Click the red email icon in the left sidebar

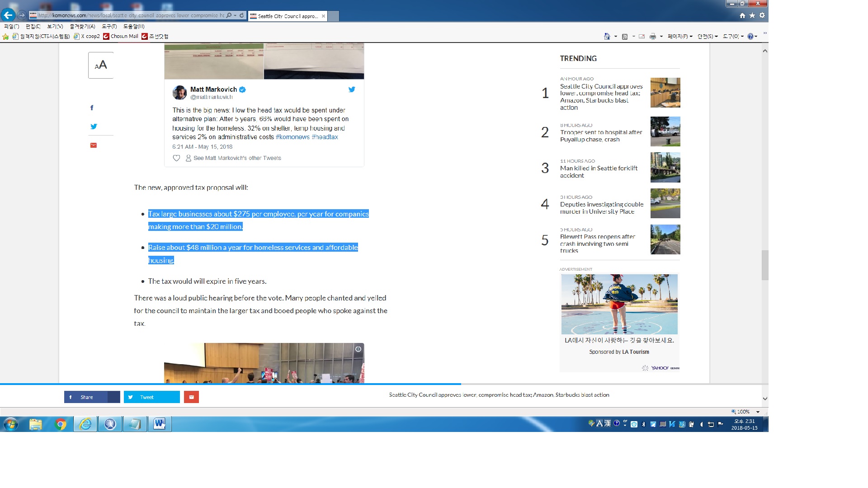click(94, 145)
